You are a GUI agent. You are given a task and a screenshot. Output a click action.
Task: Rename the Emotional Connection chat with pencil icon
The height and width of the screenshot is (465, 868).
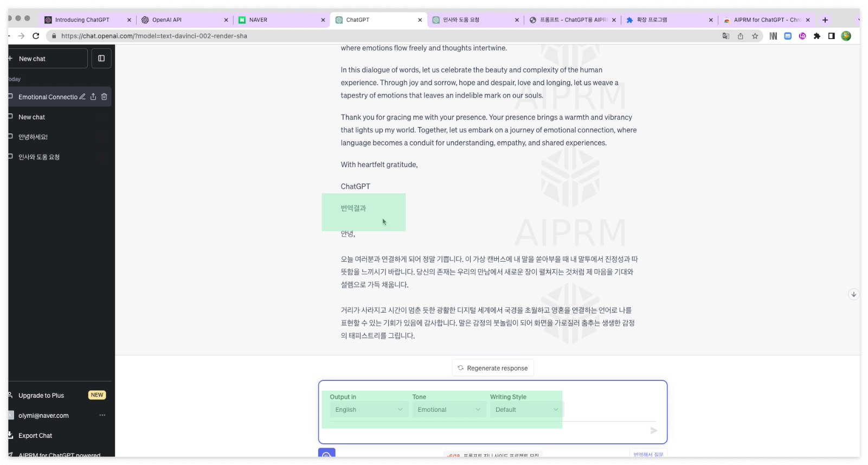[82, 97]
